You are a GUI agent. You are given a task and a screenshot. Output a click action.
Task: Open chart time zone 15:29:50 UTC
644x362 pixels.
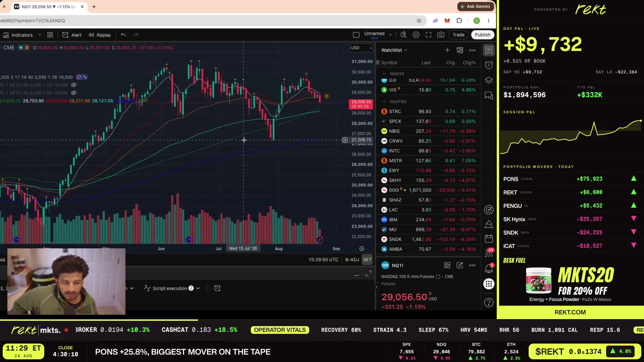[x=323, y=260]
